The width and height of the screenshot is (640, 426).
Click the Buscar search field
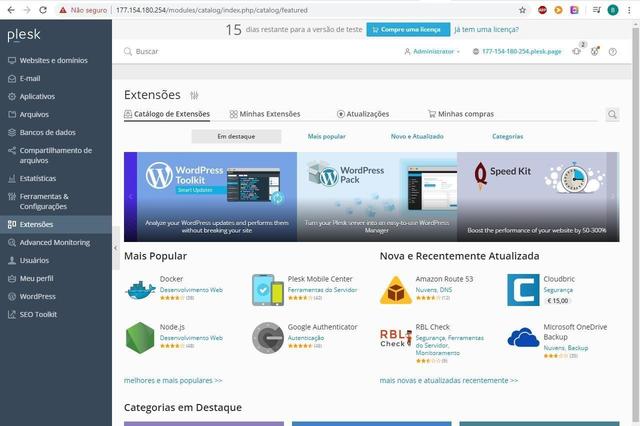point(146,51)
